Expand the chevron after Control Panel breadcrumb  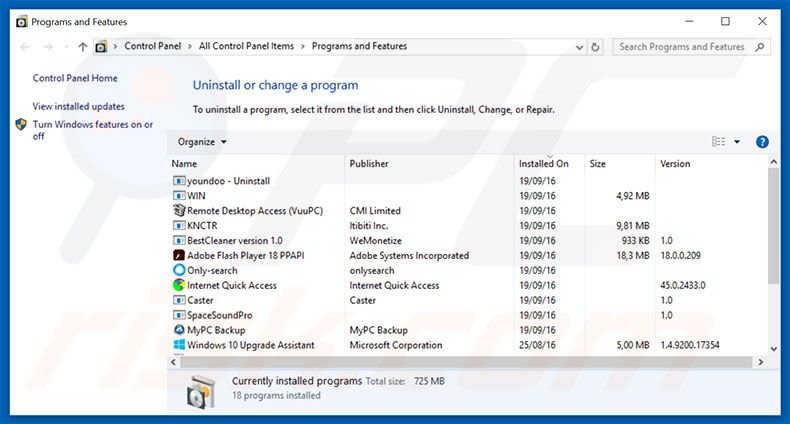pyautogui.click(x=190, y=46)
